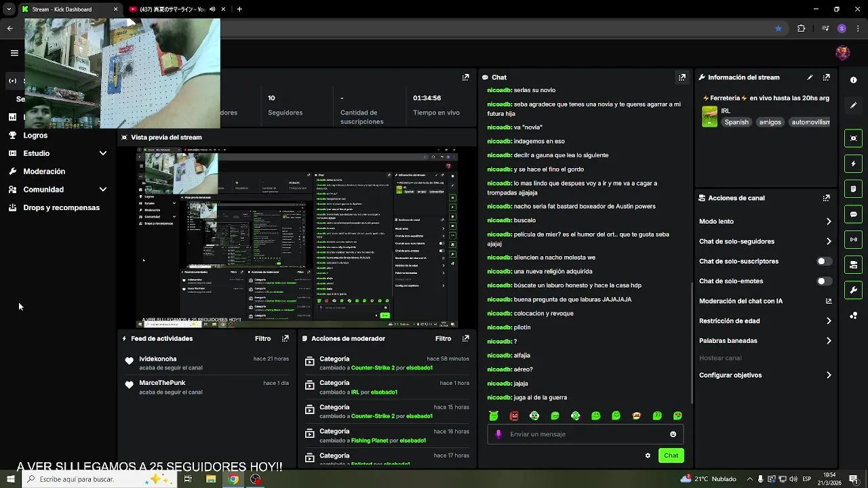Open Configurar objetivos chevron
The width and height of the screenshot is (868, 488).
[829, 375]
